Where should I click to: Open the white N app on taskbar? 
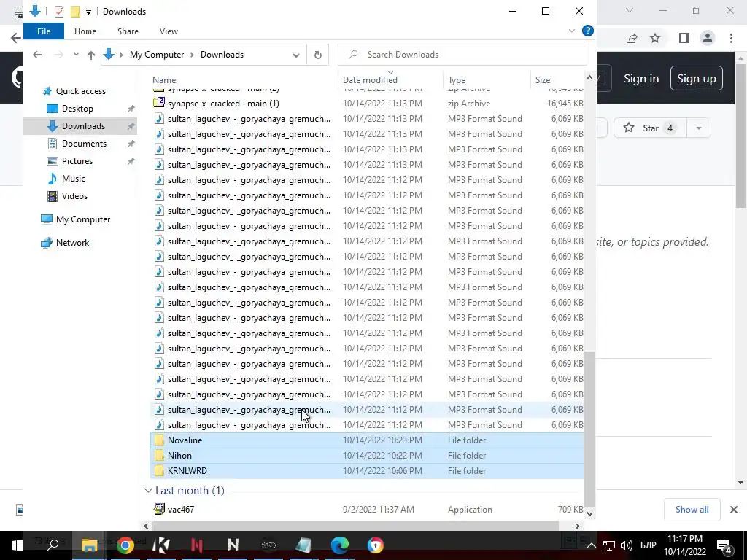(233, 545)
